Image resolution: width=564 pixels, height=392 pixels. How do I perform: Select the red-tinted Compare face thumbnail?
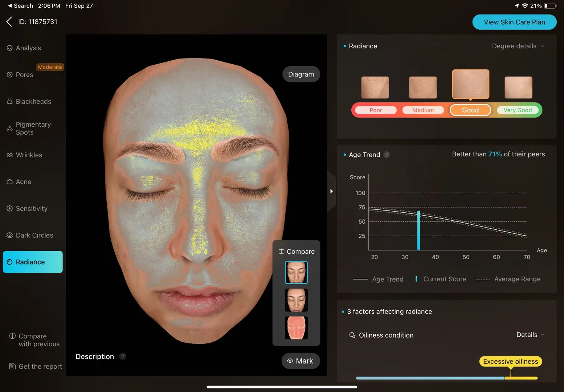pyautogui.click(x=296, y=328)
